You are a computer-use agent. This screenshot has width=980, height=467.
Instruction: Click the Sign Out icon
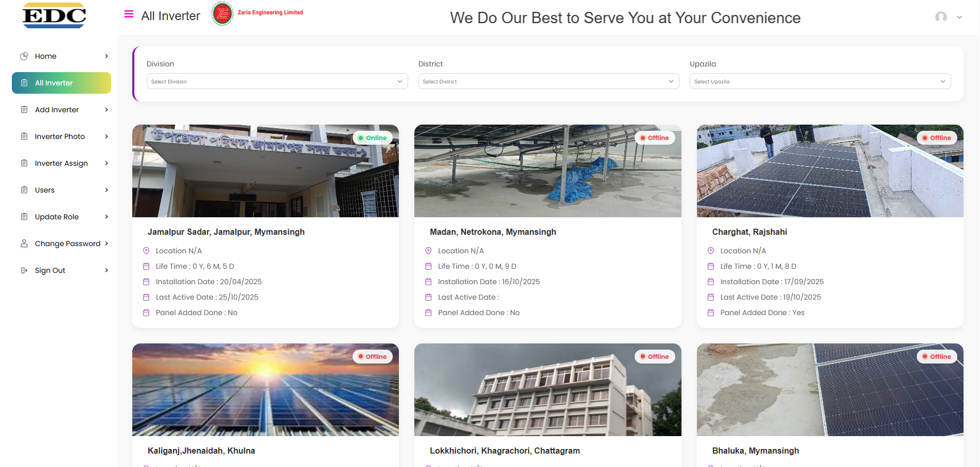[x=24, y=270]
